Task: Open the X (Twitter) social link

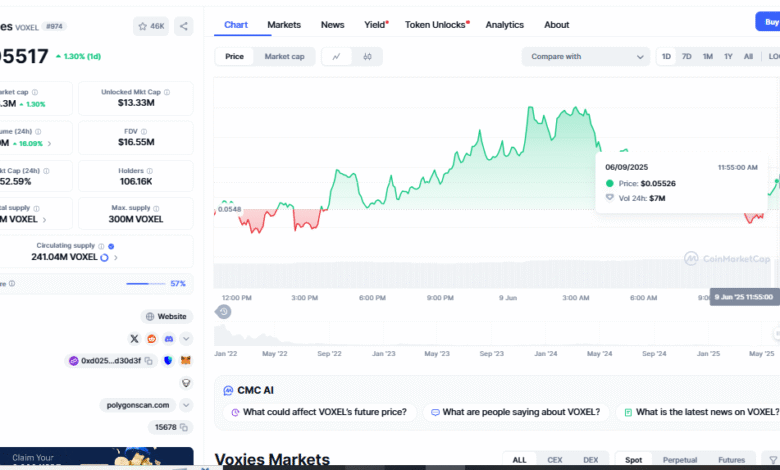Action: click(134, 339)
